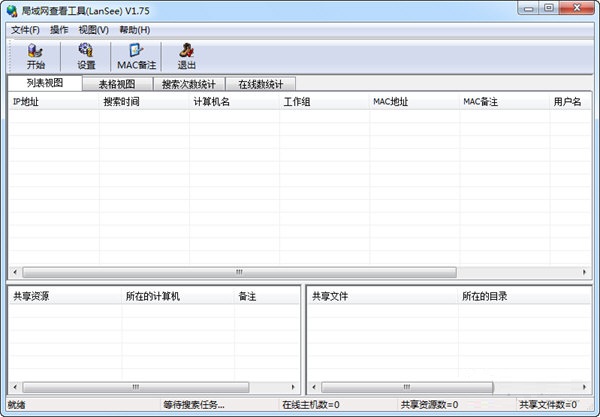Click the 所在的目录 column header

[525, 296]
